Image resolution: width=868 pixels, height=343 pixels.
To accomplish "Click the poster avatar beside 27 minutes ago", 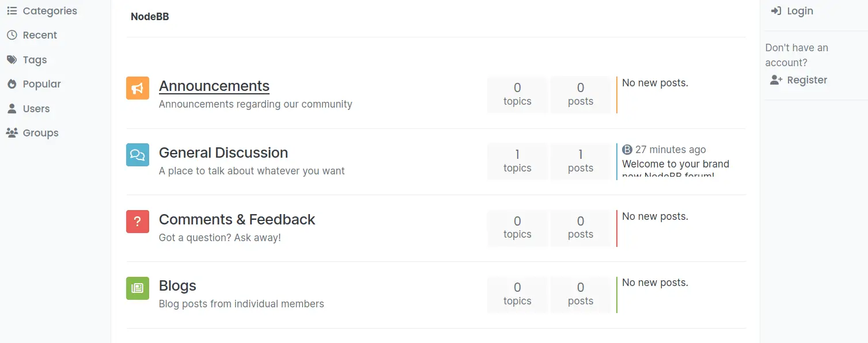I will click(627, 150).
